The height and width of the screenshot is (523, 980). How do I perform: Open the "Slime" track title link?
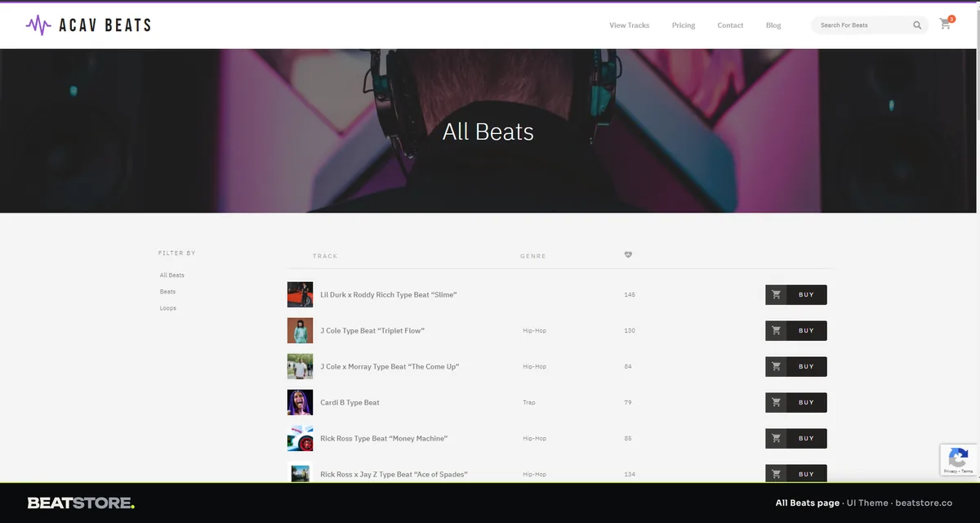coord(389,295)
